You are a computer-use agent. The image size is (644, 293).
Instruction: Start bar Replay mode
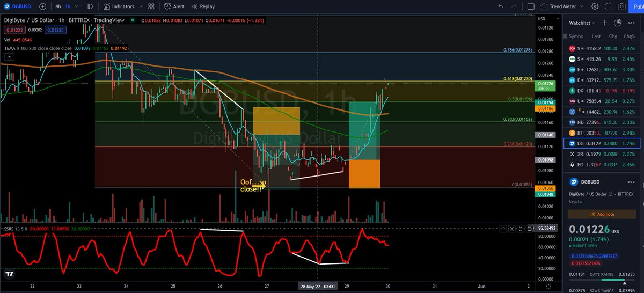pos(202,6)
